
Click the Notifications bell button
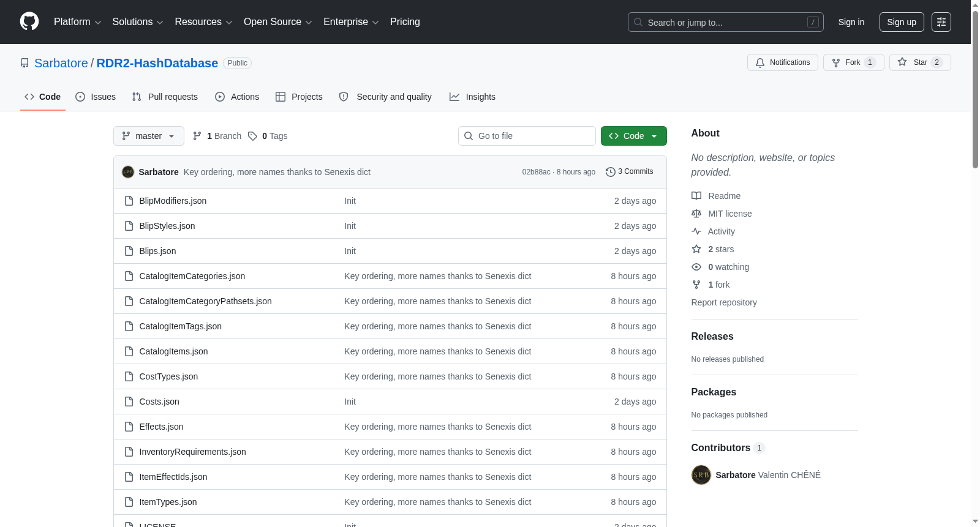(782, 62)
